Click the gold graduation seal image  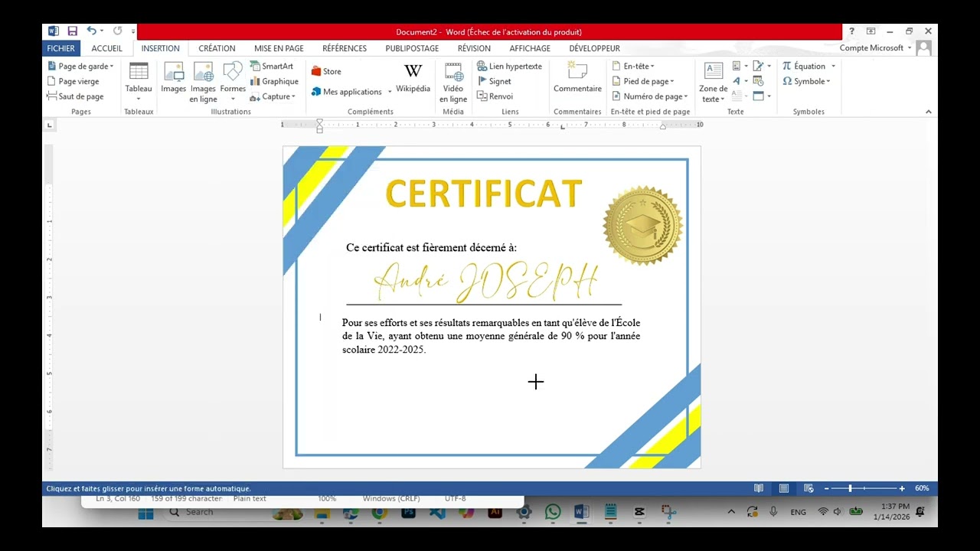[x=642, y=225]
